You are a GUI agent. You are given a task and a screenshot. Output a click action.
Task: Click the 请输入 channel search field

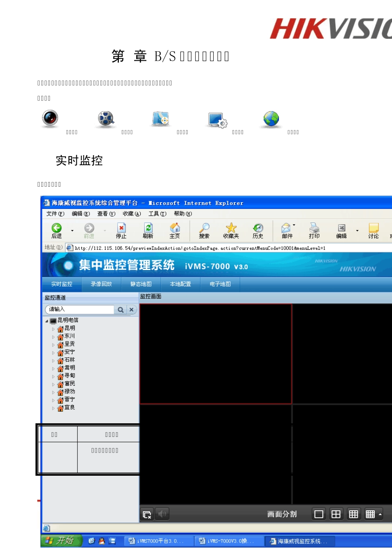tap(80, 309)
